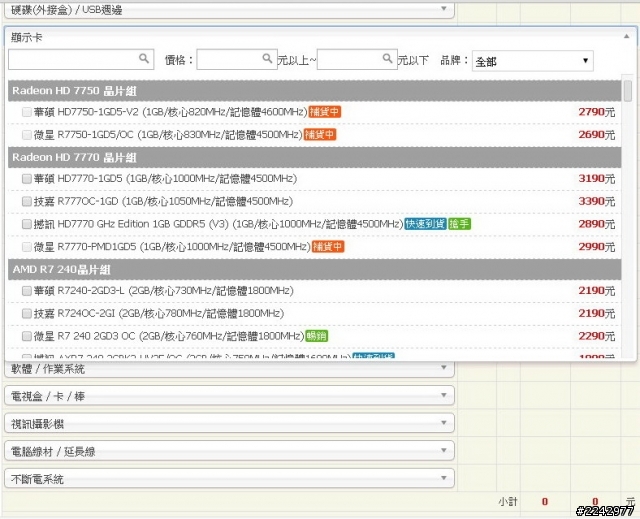
Task: Tick checkbox for 技嘉 R777OC-1GD
Action: 27,201
